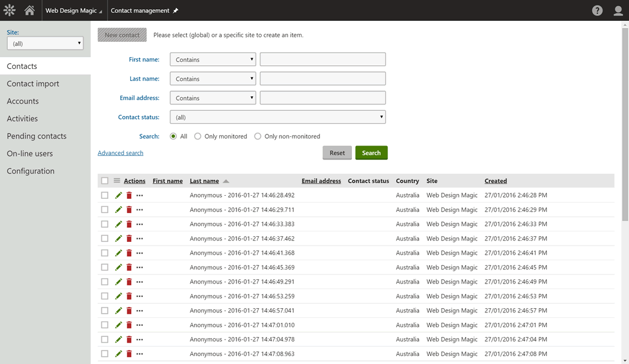Open the Advanced search link
The height and width of the screenshot is (364, 629).
120,153
